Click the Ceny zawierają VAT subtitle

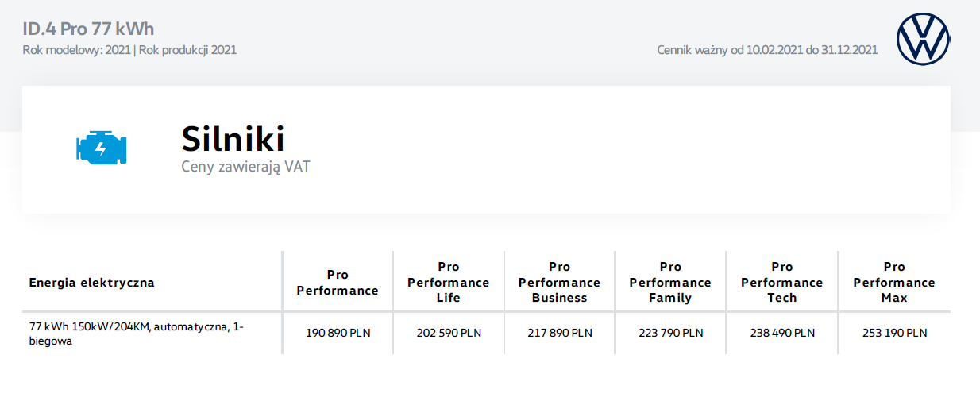click(245, 168)
